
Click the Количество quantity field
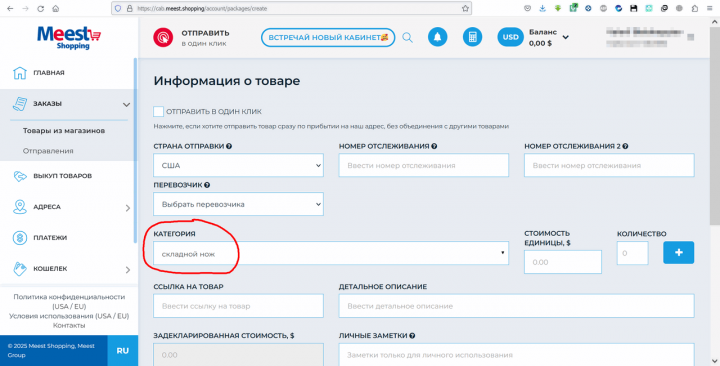click(633, 253)
